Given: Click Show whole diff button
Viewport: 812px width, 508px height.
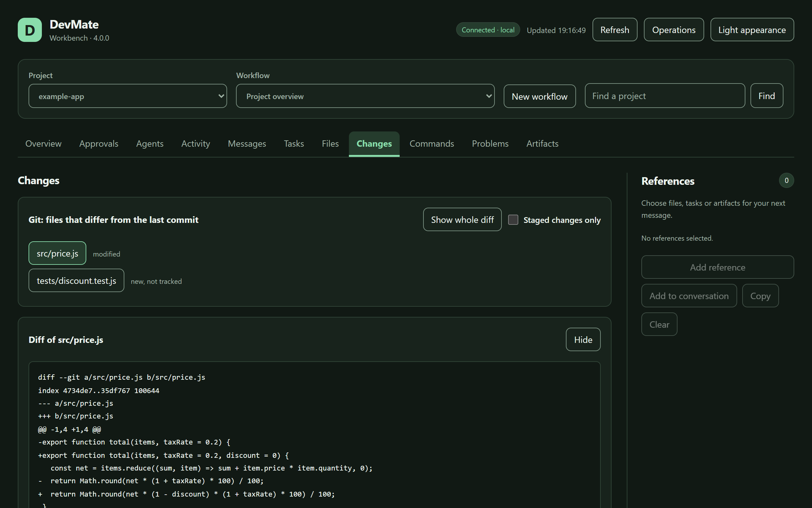Looking at the screenshot, I should pyautogui.click(x=462, y=220).
